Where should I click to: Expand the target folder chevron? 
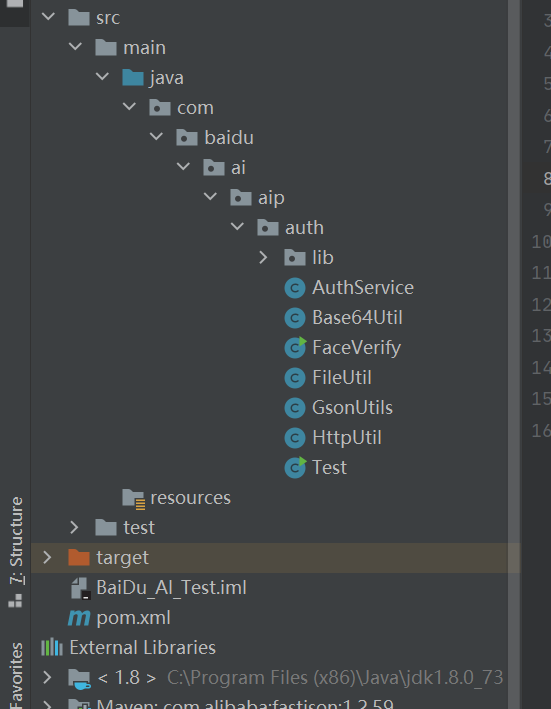[x=47, y=557]
